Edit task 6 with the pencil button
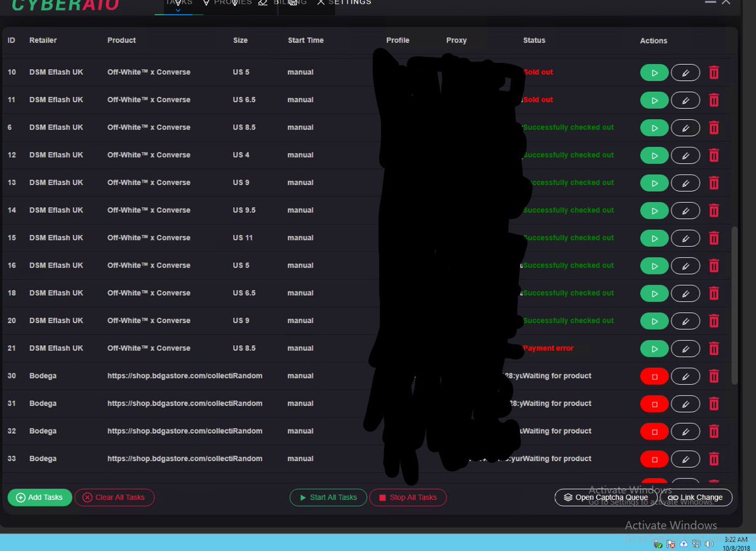Screen dimensions: 756x551 coord(685,128)
